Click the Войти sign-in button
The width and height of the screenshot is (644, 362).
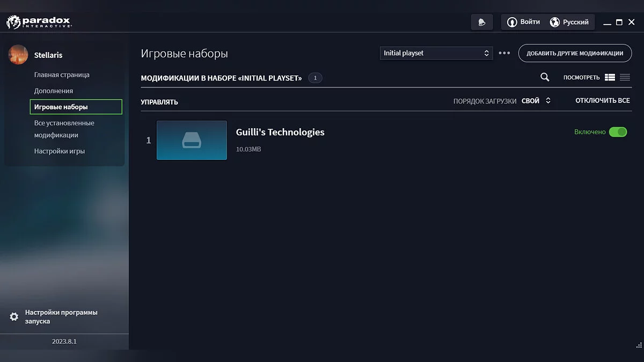pyautogui.click(x=524, y=22)
